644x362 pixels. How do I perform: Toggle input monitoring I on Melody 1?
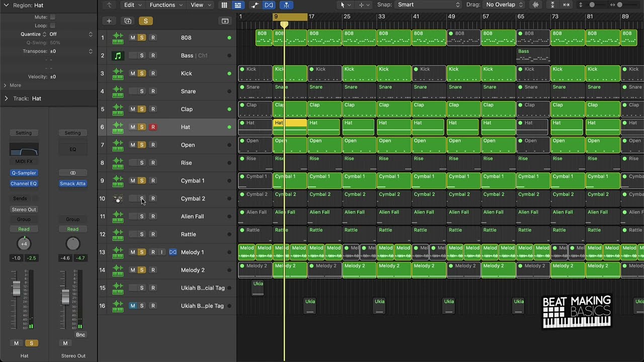pos(162,252)
